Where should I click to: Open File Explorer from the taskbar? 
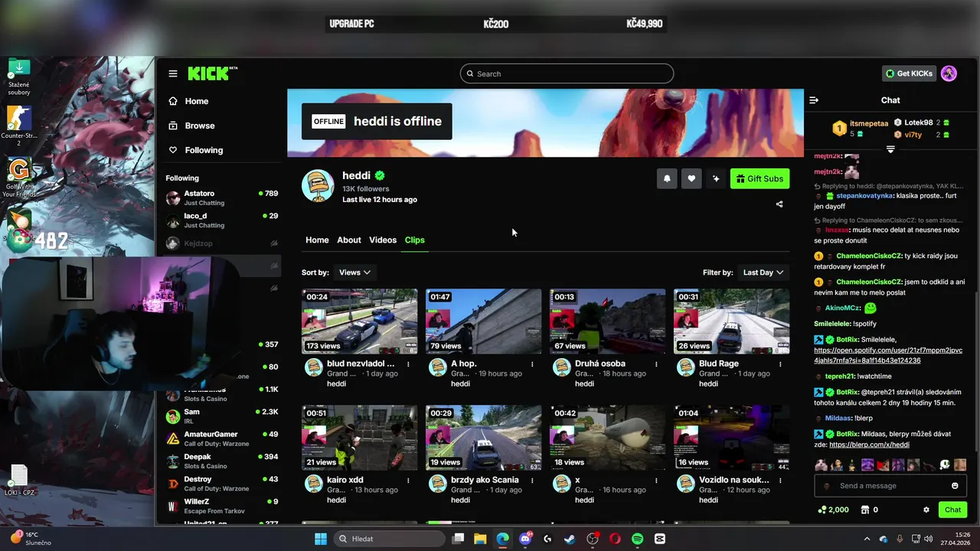coord(480,539)
